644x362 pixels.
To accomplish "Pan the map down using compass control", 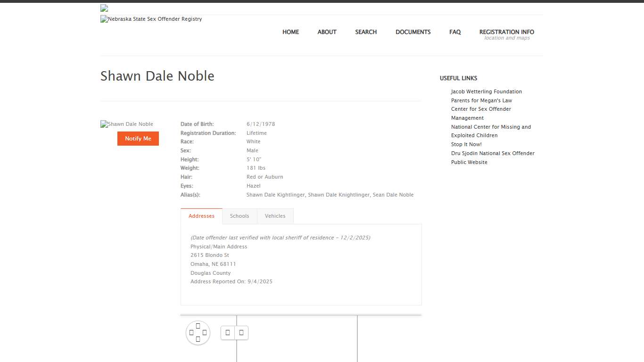I will point(198,340).
